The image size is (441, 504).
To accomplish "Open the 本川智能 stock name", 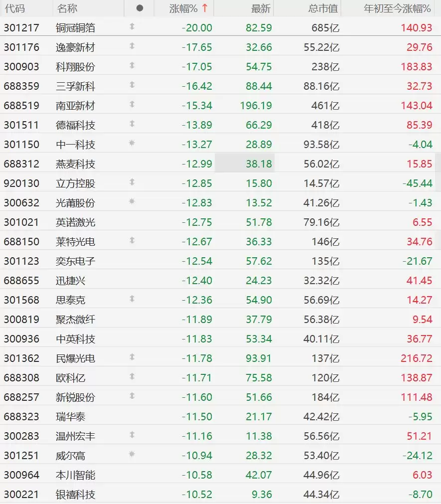I will [75, 475].
